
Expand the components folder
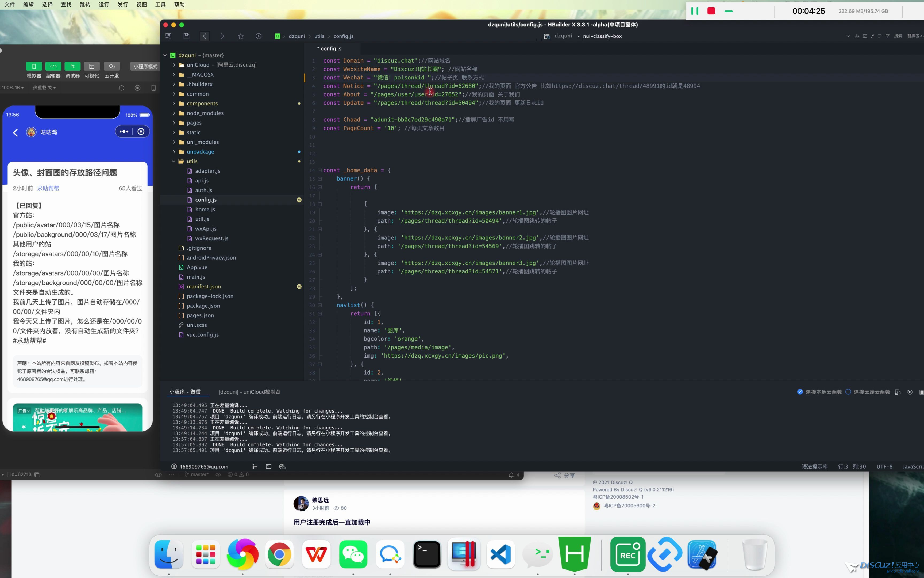pyautogui.click(x=174, y=104)
